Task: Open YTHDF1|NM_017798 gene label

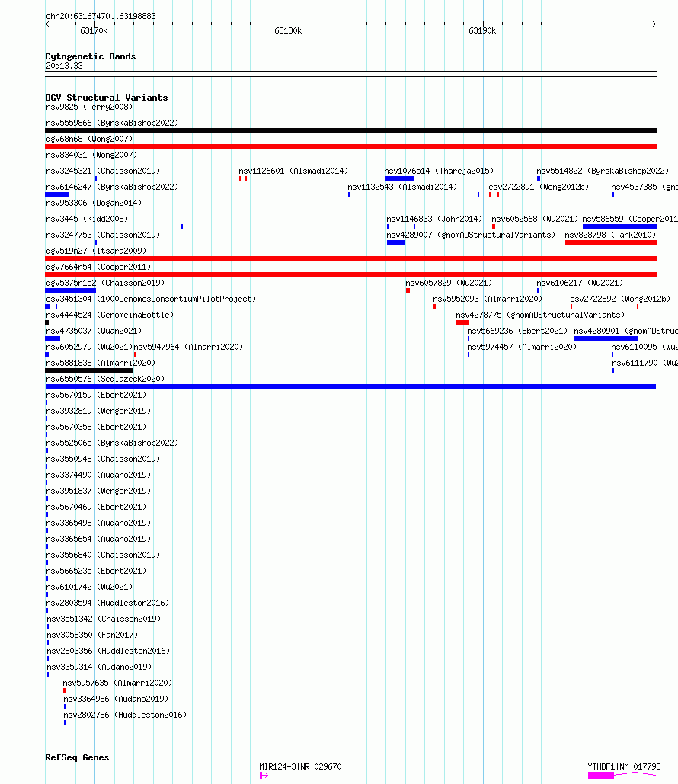Action: [624, 766]
